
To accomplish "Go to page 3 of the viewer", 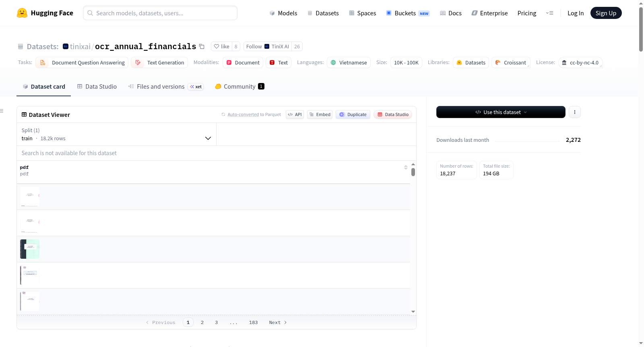I will pyautogui.click(x=217, y=322).
